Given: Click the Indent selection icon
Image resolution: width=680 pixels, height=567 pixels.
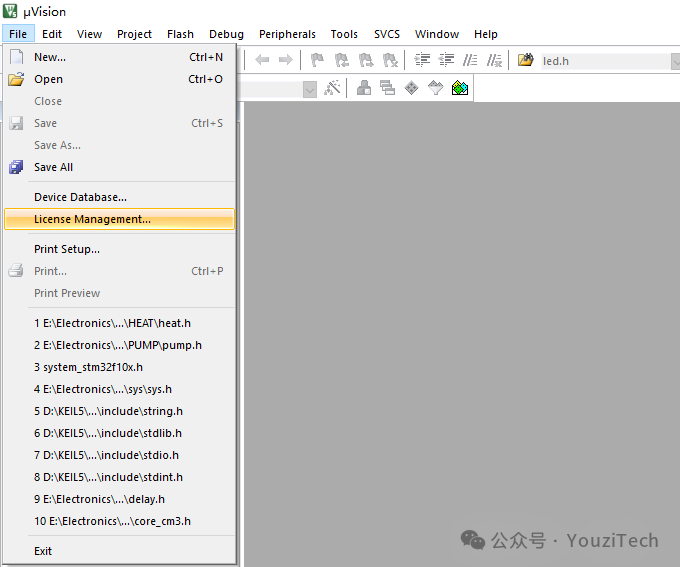Looking at the screenshot, I should 422,59.
